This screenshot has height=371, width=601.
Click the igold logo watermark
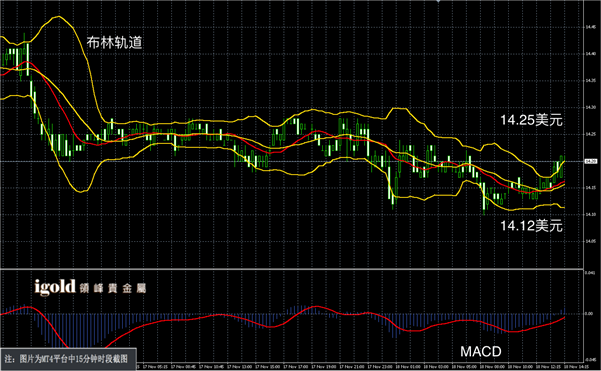[55, 287]
